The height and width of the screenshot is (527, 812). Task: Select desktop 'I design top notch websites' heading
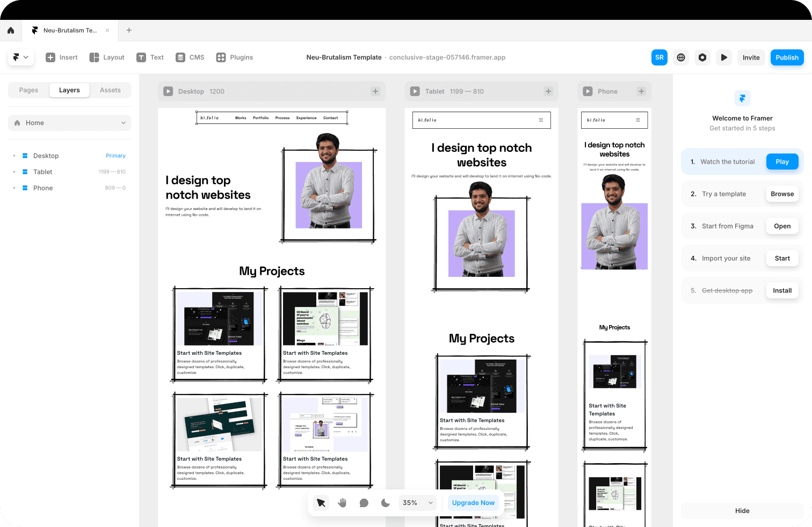208,188
